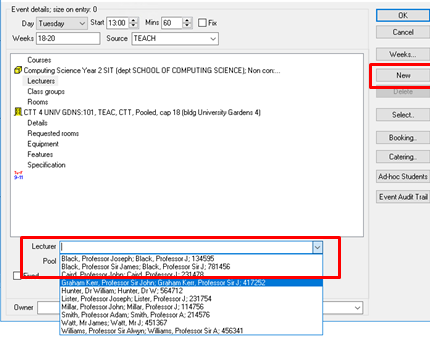Image resolution: width=430 pixels, height=362 pixels.
Task: Choose Graham Kerr, Professor Sir John; 417252
Action: click(191, 283)
